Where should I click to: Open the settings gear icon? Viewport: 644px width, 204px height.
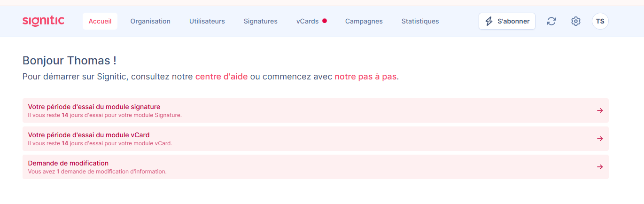tap(576, 21)
